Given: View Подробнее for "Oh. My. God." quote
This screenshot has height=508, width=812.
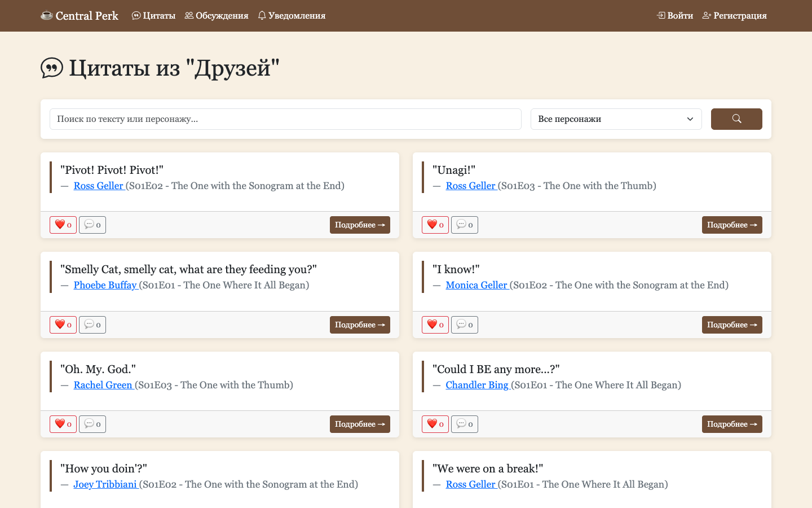Looking at the screenshot, I should [360, 424].
